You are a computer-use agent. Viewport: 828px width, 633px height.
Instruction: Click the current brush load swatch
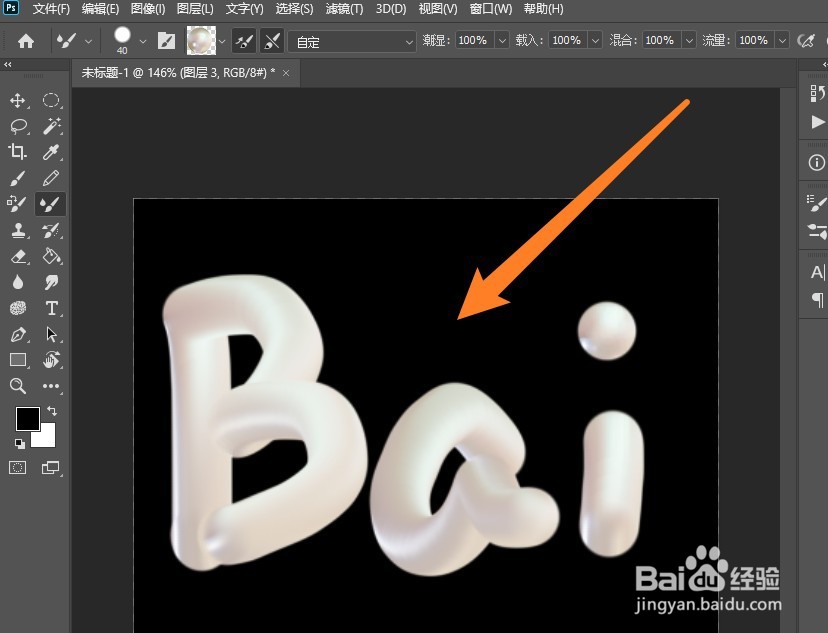point(201,41)
